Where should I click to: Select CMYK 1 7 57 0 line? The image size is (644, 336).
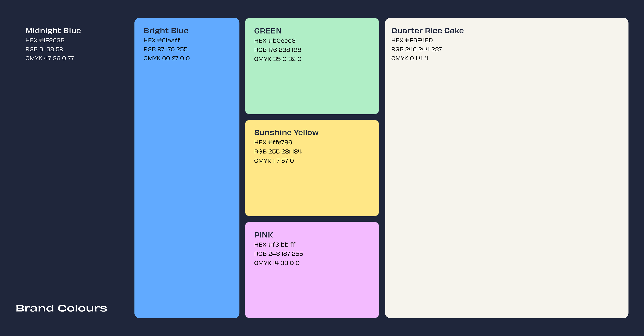pyautogui.click(x=274, y=161)
